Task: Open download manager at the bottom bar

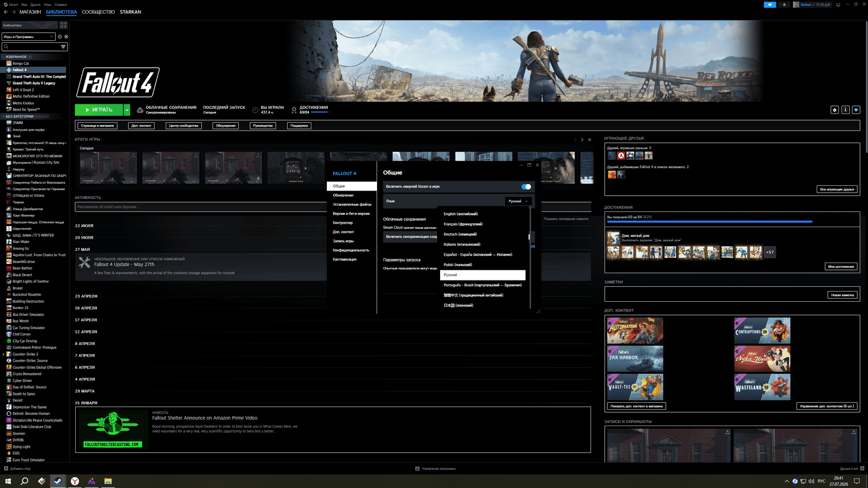Action: point(435,468)
